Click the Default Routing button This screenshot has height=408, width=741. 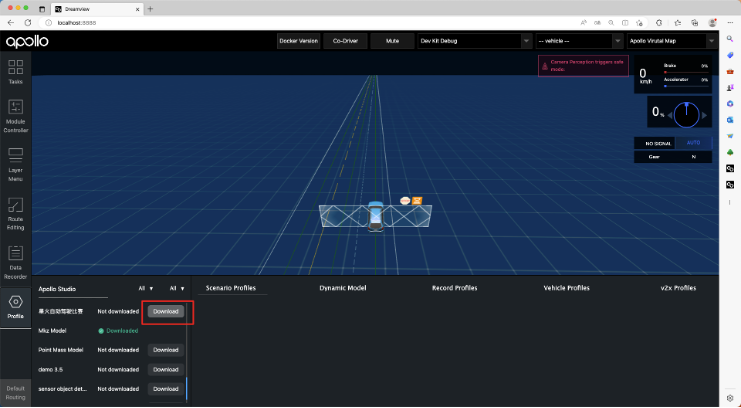pos(16,393)
